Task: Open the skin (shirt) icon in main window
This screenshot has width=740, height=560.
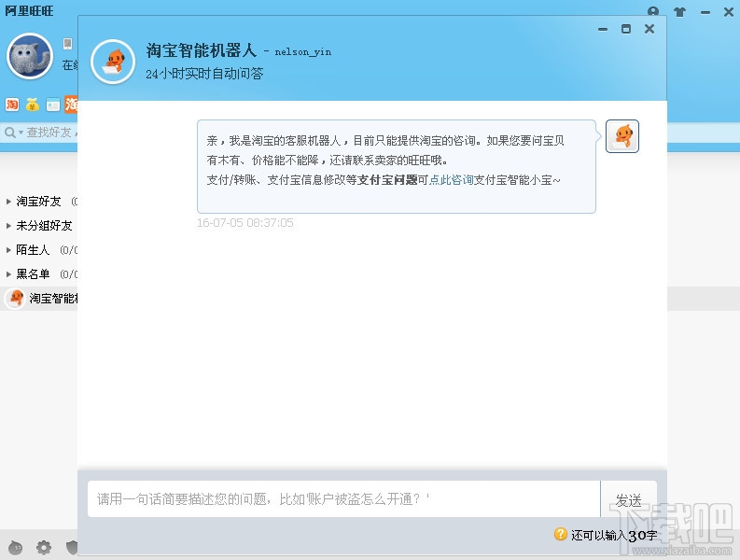Action: pyautogui.click(x=679, y=12)
